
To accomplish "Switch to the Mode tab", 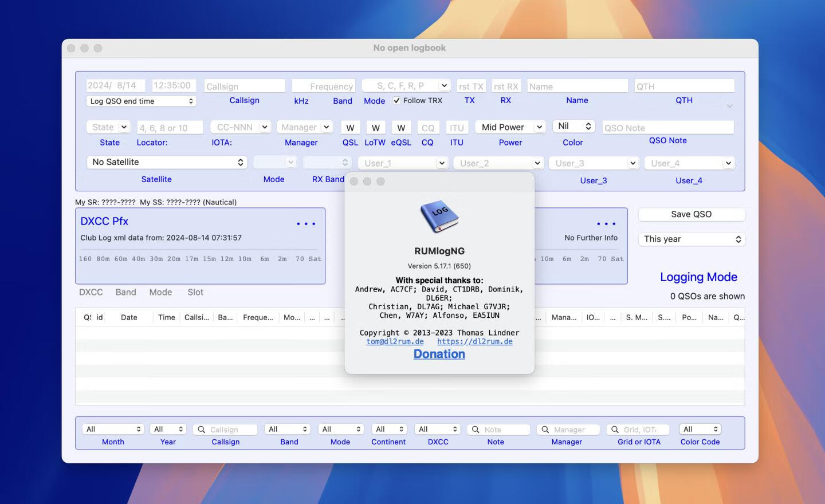I will [160, 292].
